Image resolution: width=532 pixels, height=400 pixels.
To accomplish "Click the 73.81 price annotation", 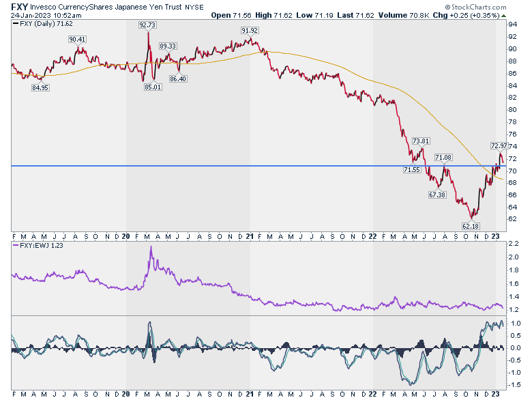I will point(421,141).
